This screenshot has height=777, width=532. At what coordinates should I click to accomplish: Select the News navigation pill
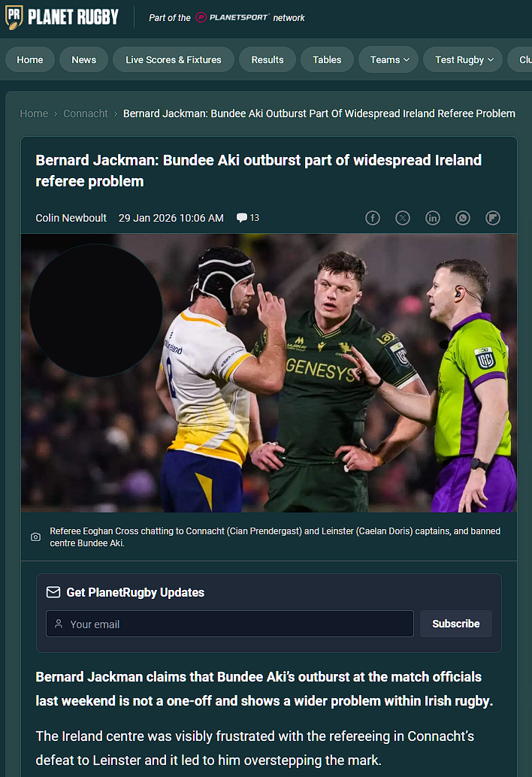(83, 60)
